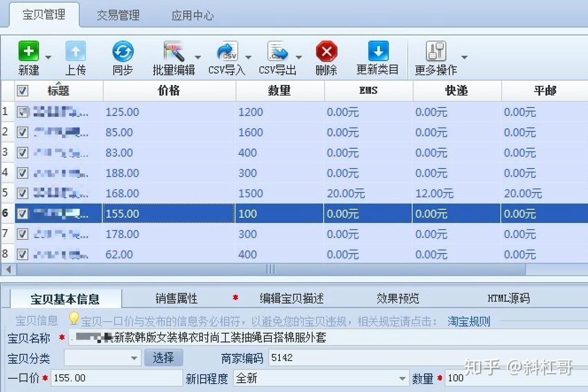Sort by the 价格 column header
The height and width of the screenshot is (392, 588).
pos(169,91)
